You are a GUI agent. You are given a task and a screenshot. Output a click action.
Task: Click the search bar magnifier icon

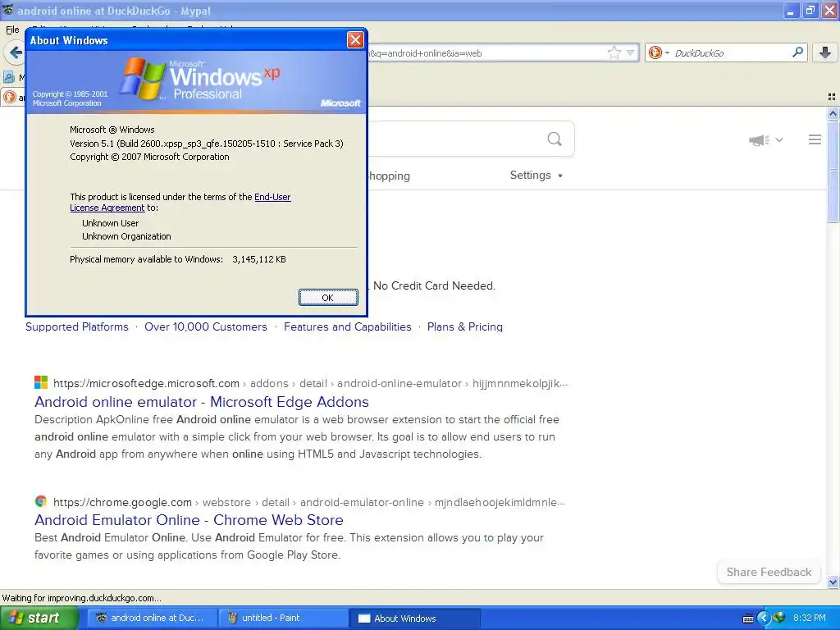(797, 52)
